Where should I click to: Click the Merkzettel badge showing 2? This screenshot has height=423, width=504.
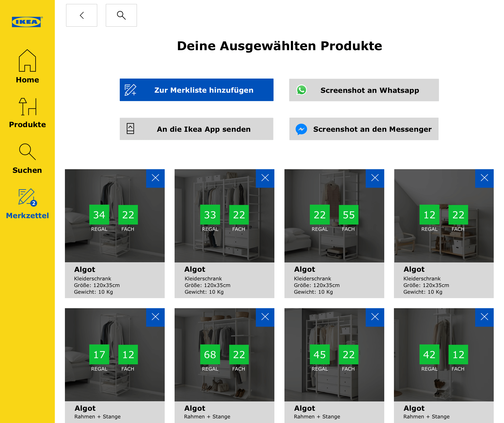tap(34, 203)
